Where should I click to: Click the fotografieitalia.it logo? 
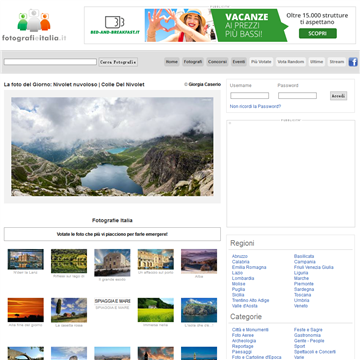click(34, 26)
